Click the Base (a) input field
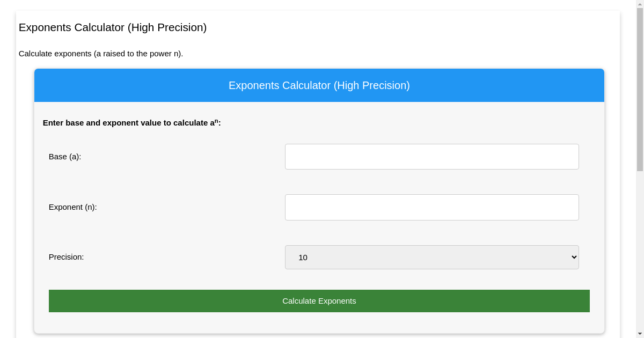 tap(431, 156)
